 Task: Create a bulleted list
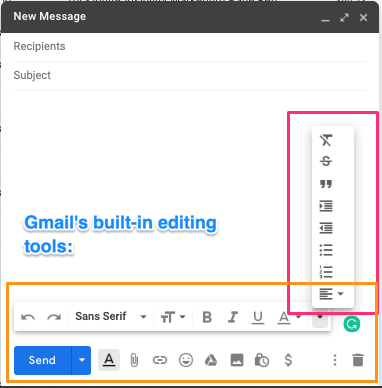tap(326, 250)
